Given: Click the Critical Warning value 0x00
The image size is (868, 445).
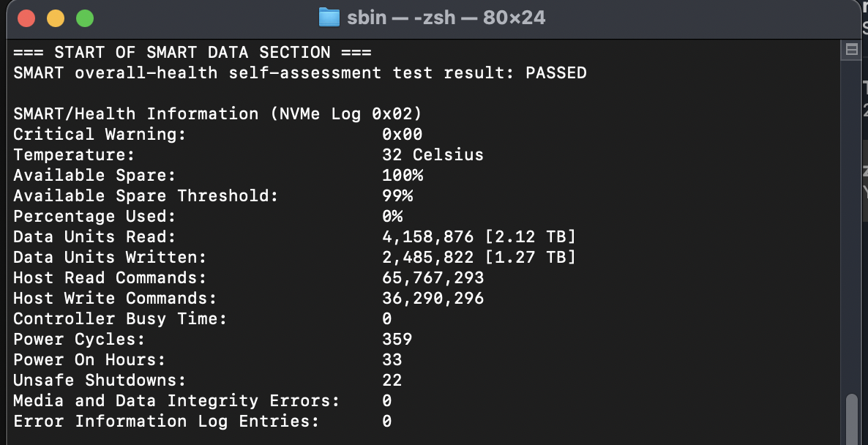Looking at the screenshot, I should tap(402, 135).
